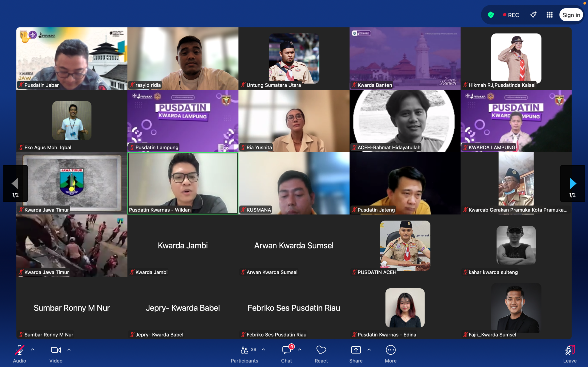Open the grid view layout icon
This screenshot has width=588, height=367.
click(x=549, y=15)
